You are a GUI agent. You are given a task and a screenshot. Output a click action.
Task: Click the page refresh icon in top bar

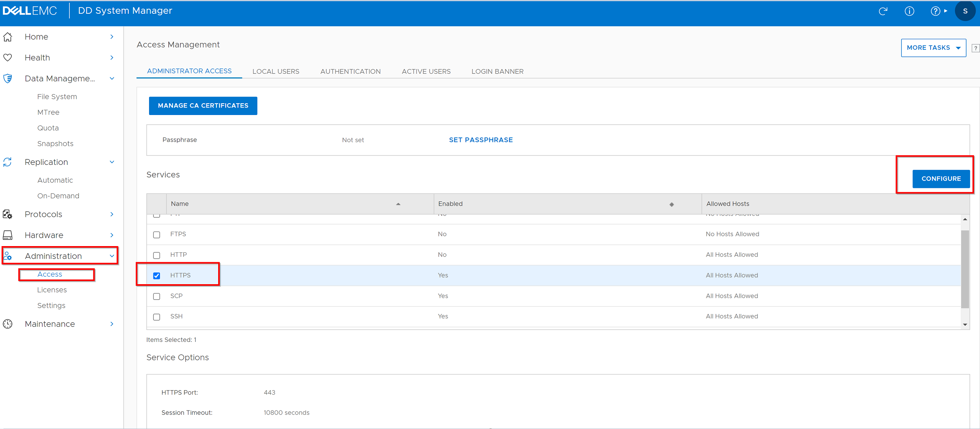883,11
